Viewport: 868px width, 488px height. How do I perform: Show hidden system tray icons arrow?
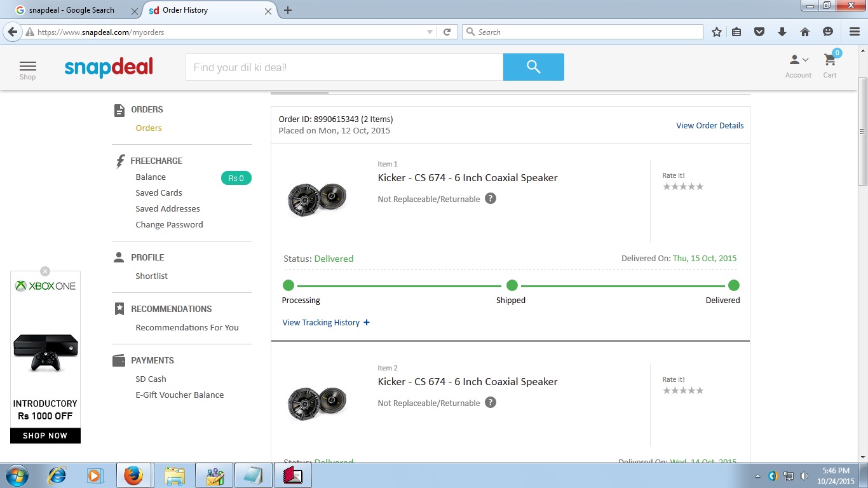[757, 476]
